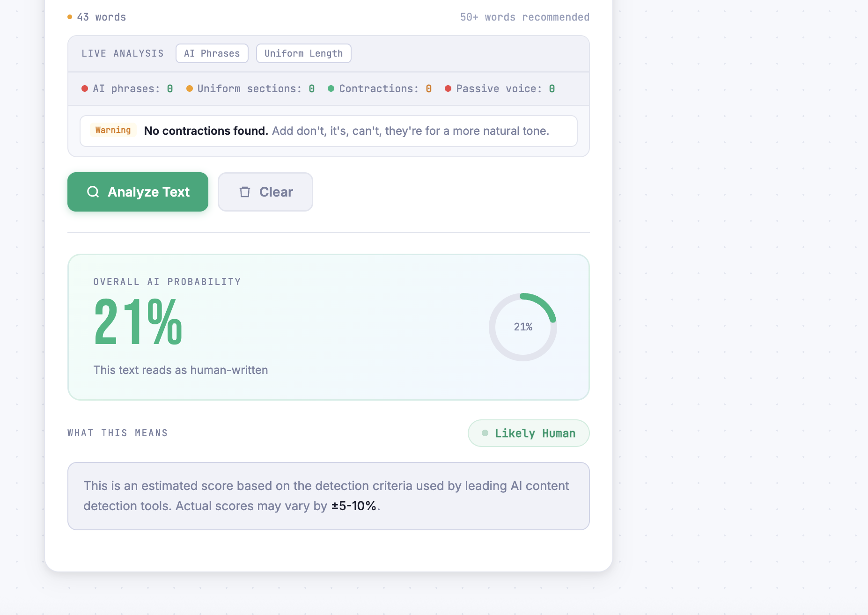868x615 pixels.
Task: Click the trash icon in Clear button
Action: (245, 192)
